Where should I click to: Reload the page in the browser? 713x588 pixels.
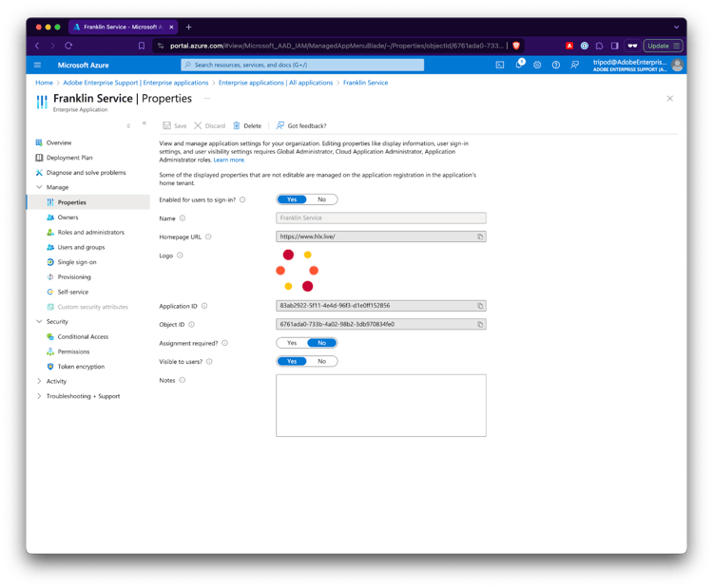point(68,46)
